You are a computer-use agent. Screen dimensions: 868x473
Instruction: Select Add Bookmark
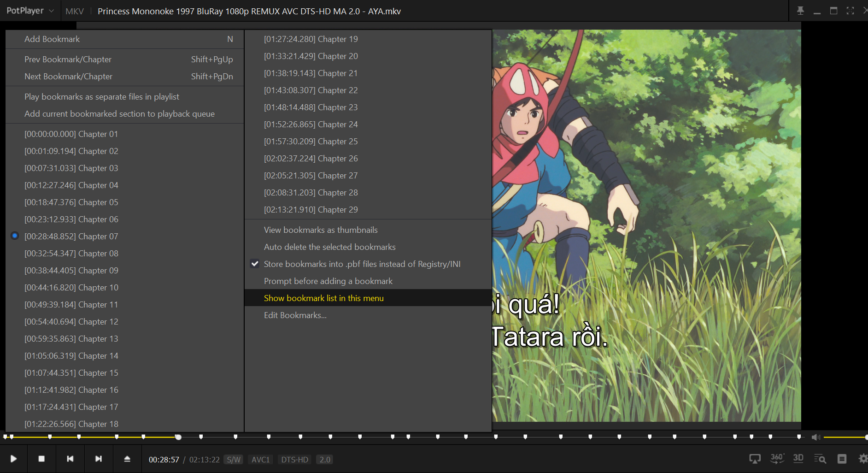[x=124, y=39]
